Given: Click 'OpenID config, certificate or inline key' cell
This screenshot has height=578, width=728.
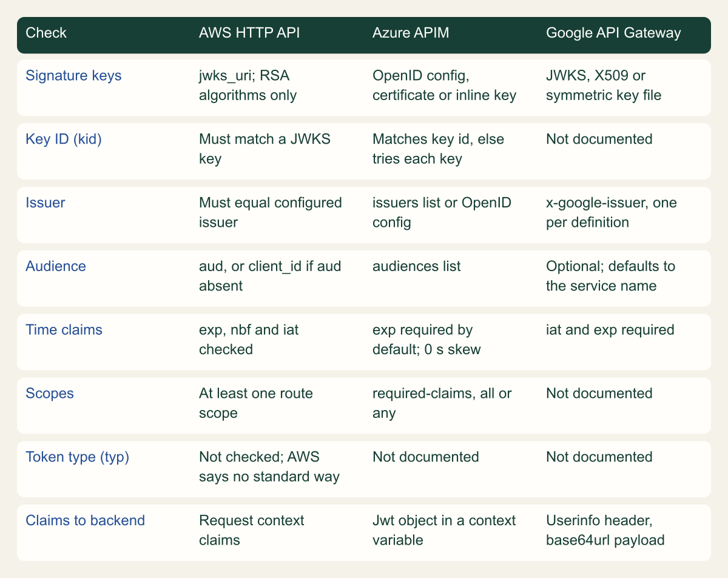Looking at the screenshot, I should pyautogui.click(x=444, y=86).
